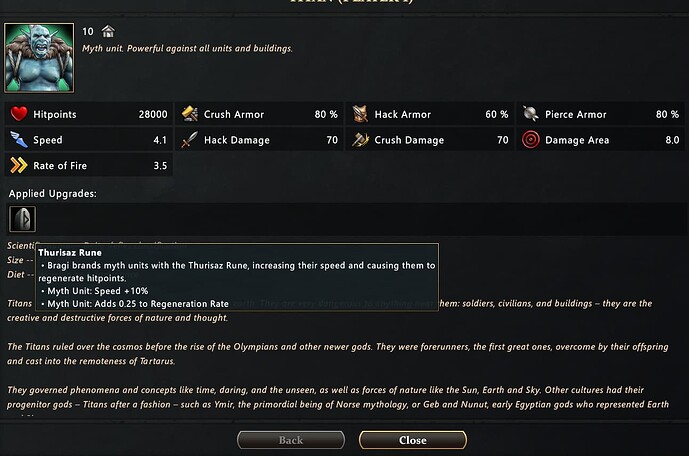Click the Speed winged icon
The width and height of the screenshot is (689, 456).
[19, 140]
